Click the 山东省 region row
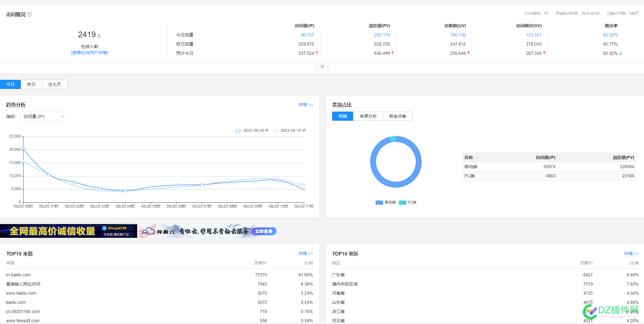This screenshot has height=324, width=644. [485, 302]
